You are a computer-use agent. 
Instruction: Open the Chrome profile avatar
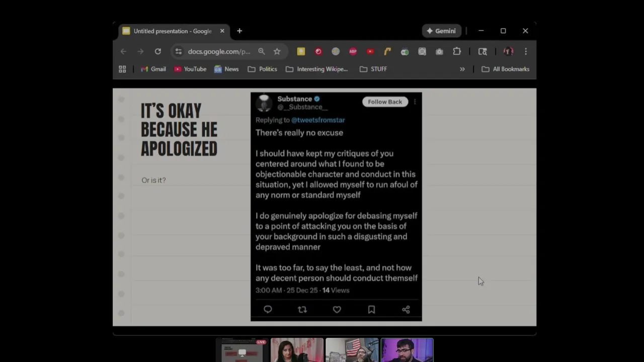(x=508, y=51)
